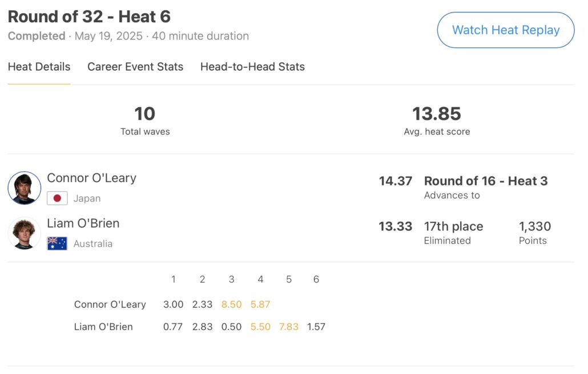Click Connor O'Leary's avatar photo
588x374 pixels.
pyautogui.click(x=25, y=188)
